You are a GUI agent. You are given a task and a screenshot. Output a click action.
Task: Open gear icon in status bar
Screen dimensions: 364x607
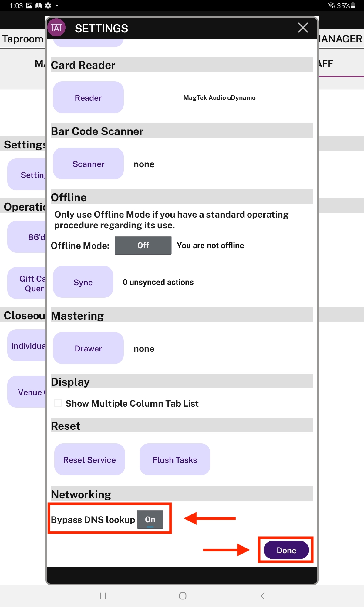tap(48, 5)
